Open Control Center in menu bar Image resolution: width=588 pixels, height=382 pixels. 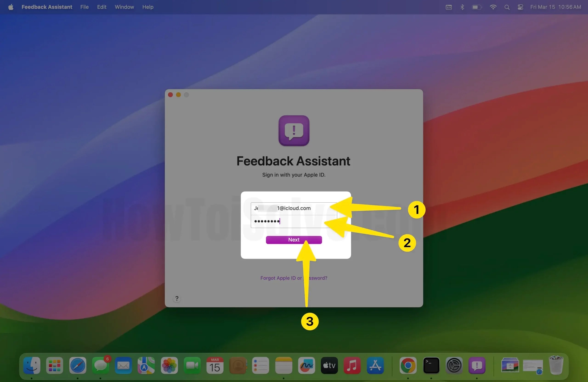pyautogui.click(x=520, y=7)
